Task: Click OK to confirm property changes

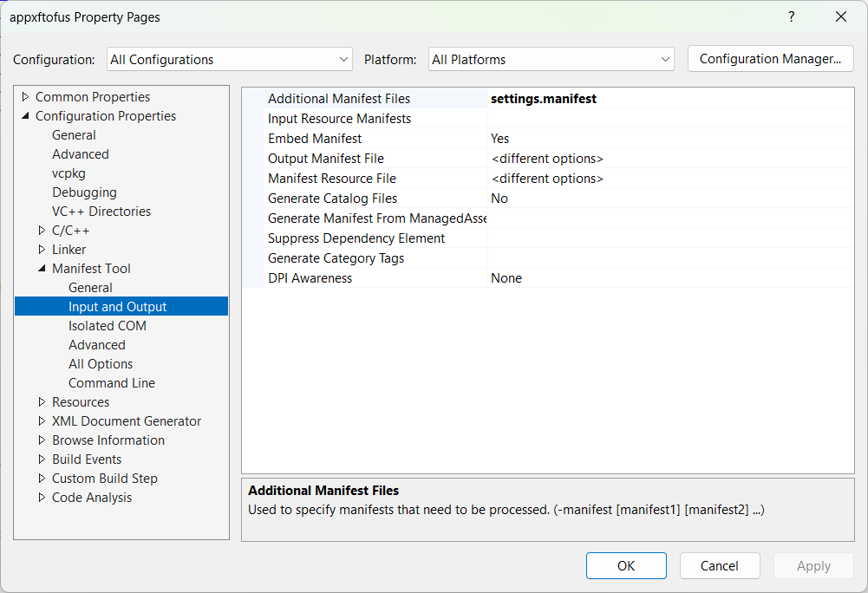Action: click(626, 565)
